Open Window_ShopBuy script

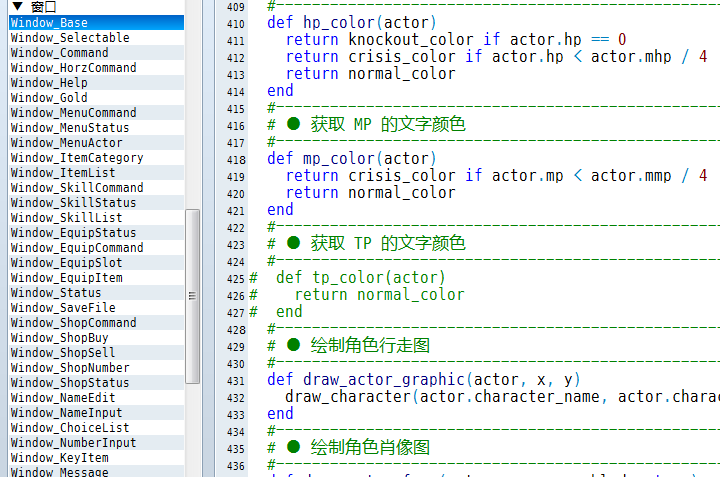click(x=96, y=337)
